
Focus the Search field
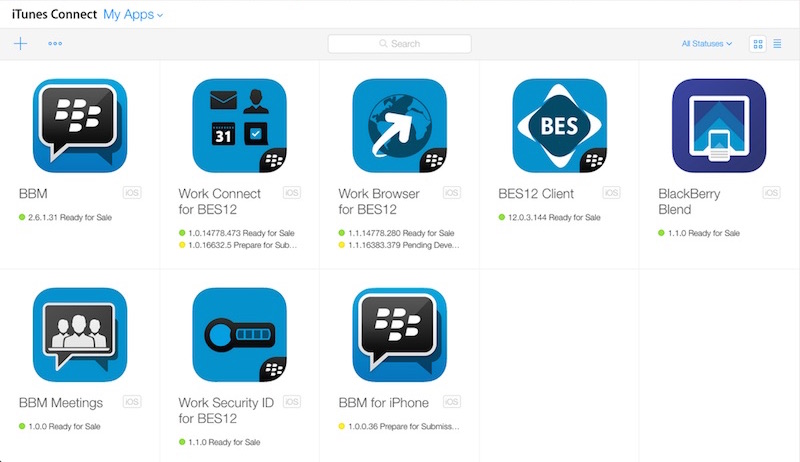[399, 44]
